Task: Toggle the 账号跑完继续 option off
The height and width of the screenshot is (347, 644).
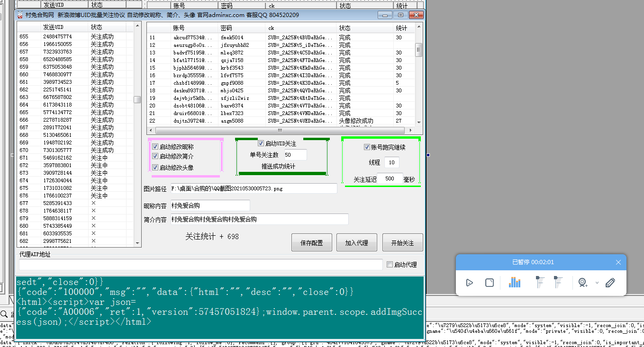Action: pyautogui.click(x=367, y=147)
